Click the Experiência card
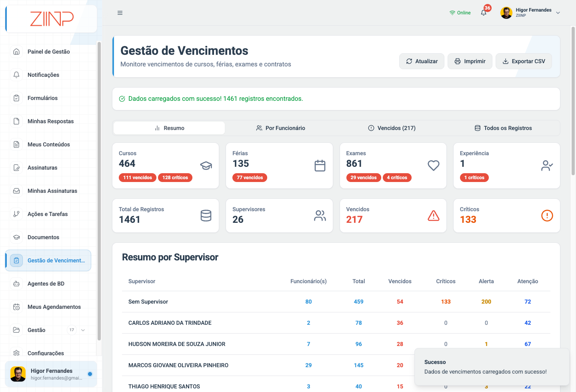Screen dimensions: 576x392 point(507,166)
